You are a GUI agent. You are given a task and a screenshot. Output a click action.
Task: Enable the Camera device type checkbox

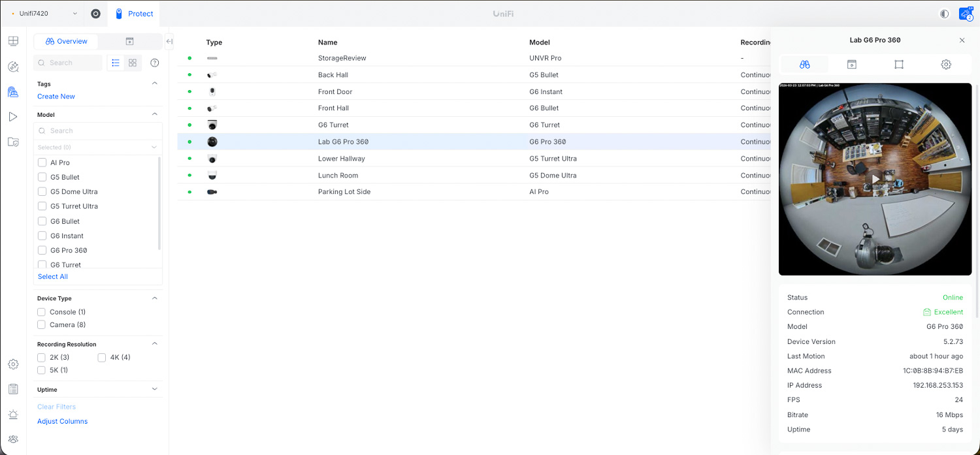41,324
